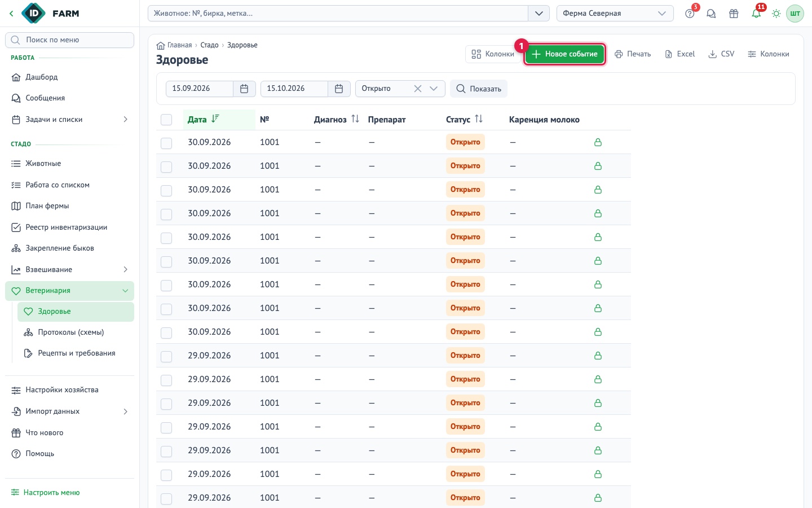Tick the select-all checkbox in table header
The width and height of the screenshot is (812, 508).
tap(166, 120)
